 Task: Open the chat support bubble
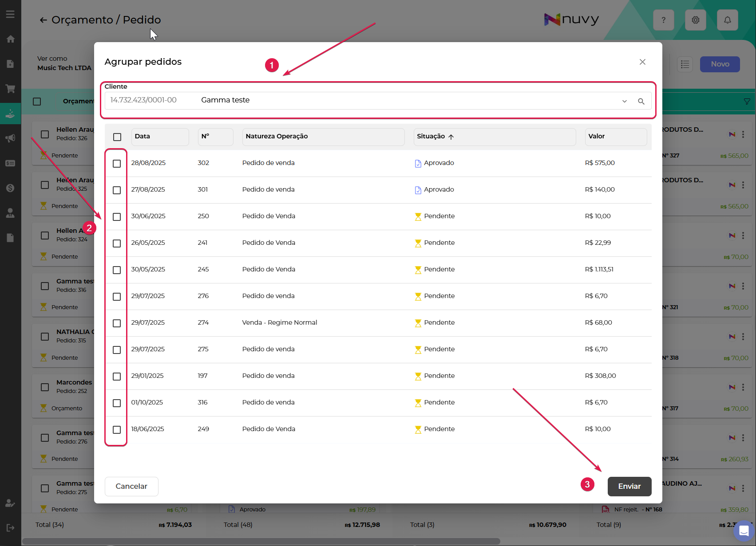(744, 531)
